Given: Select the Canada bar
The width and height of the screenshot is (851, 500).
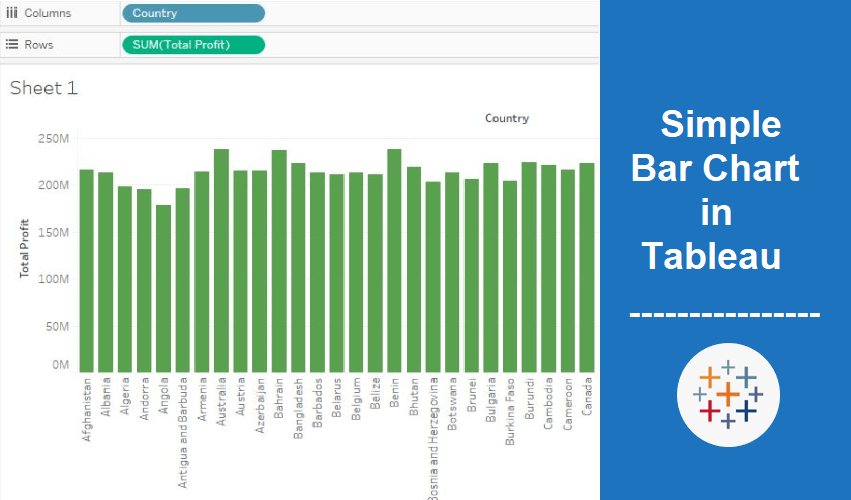Looking at the screenshot, I should 587,268.
